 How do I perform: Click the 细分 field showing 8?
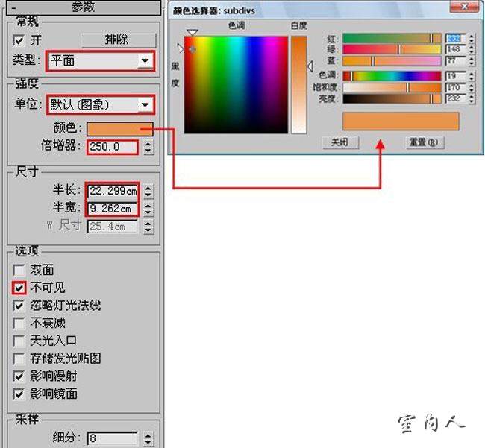pos(112,438)
